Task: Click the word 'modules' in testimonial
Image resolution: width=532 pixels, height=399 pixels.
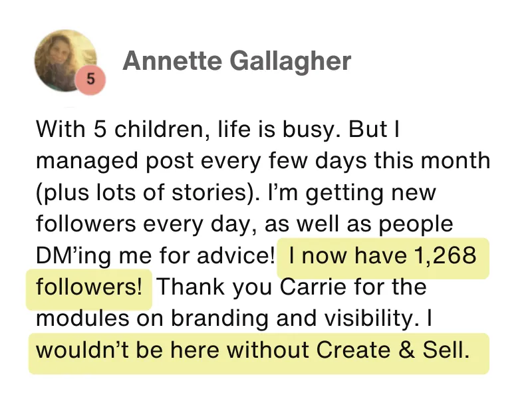Action: (82, 319)
